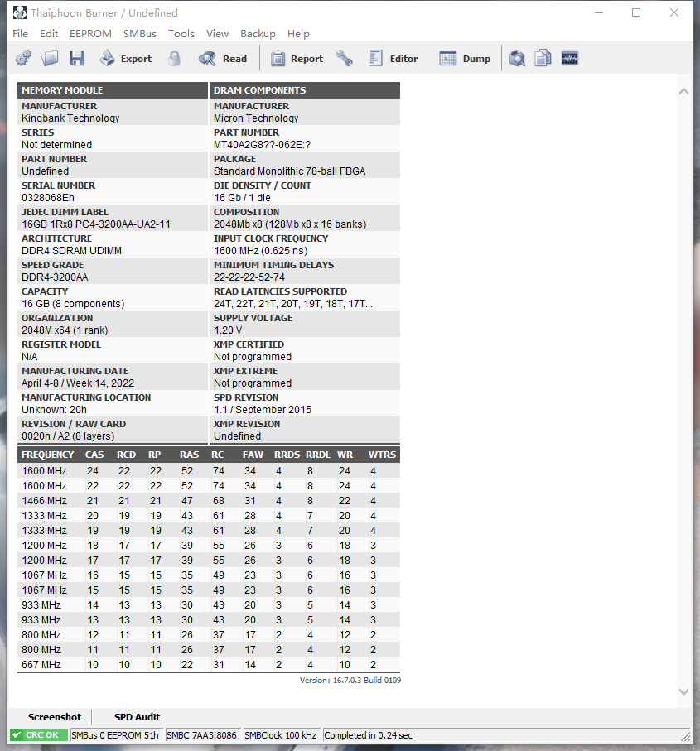This screenshot has height=751, width=700.
Task: Click scrollbar up arrow
Action: (x=683, y=91)
